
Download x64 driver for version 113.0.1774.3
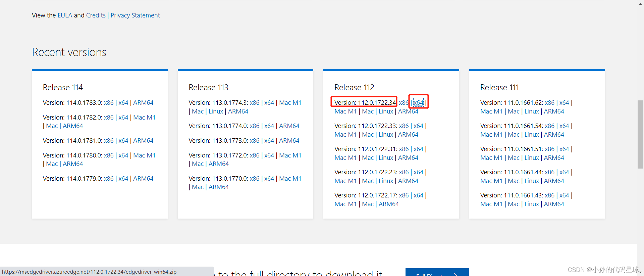coord(269,103)
